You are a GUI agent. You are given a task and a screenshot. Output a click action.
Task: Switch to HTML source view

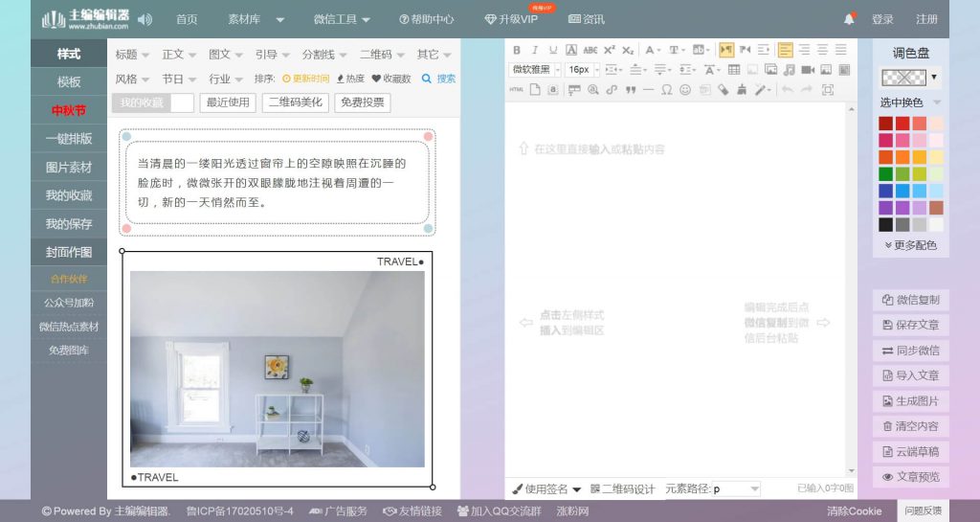click(x=516, y=89)
